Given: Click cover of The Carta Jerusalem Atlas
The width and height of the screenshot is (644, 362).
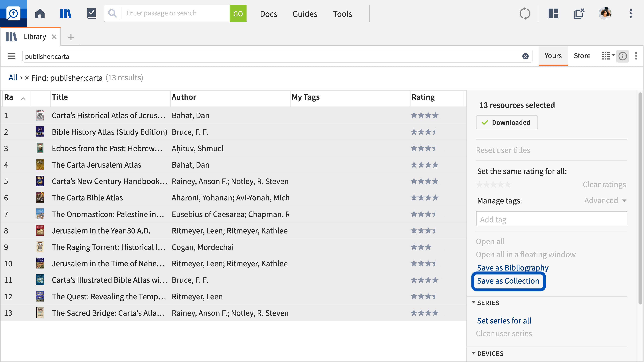Looking at the screenshot, I should pyautogui.click(x=40, y=165).
